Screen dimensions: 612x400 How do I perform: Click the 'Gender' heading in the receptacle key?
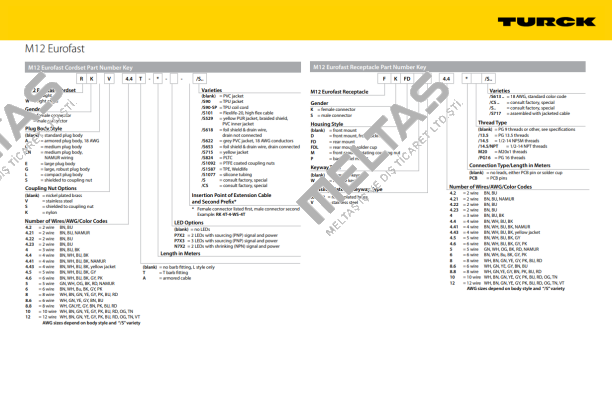319,103
